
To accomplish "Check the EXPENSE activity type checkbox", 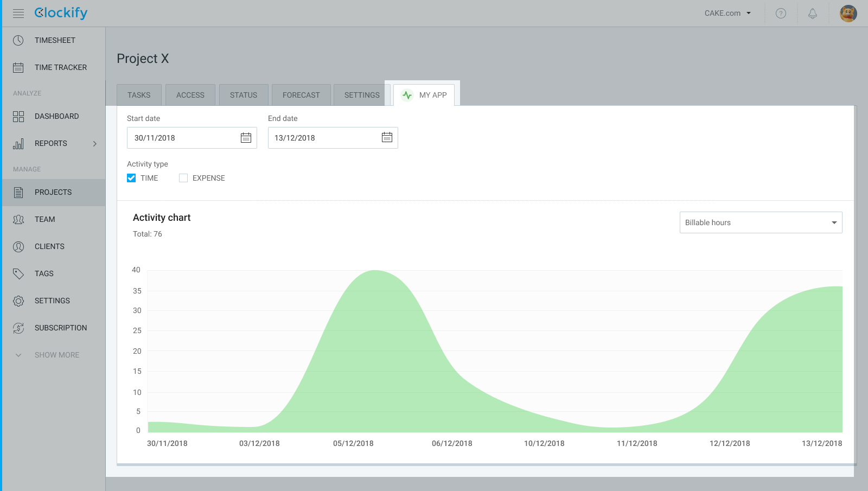I will 183,178.
